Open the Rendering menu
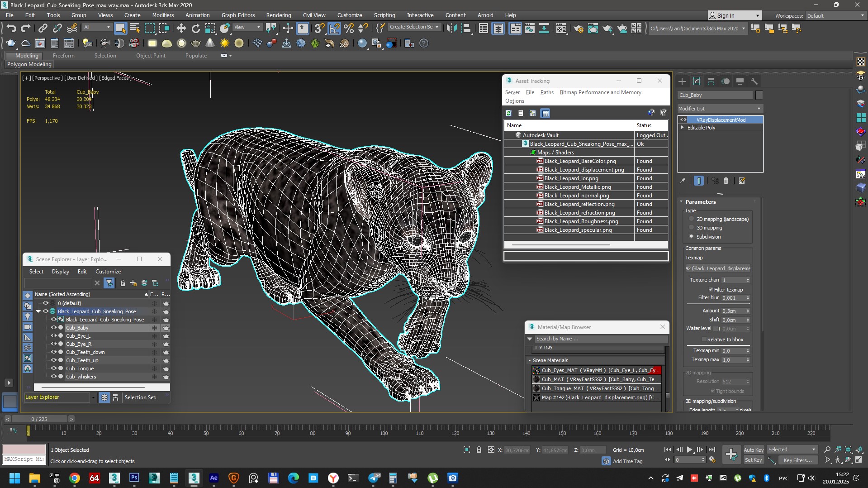This screenshot has height=488, width=868. pyautogui.click(x=279, y=15)
